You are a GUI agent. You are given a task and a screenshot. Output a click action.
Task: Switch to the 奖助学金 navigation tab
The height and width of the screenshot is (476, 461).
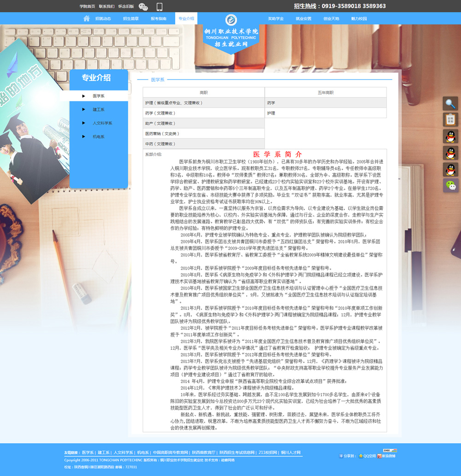tap(276, 18)
